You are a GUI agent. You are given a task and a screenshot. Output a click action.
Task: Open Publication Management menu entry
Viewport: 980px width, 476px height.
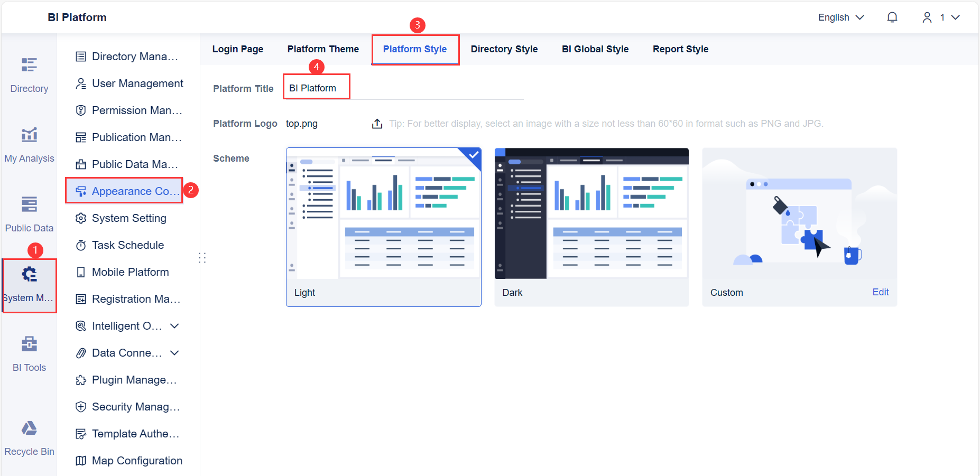pos(128,137)
